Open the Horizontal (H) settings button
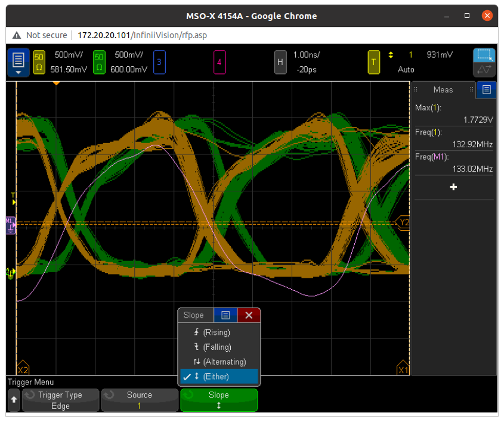 click(x=280, y=62)
